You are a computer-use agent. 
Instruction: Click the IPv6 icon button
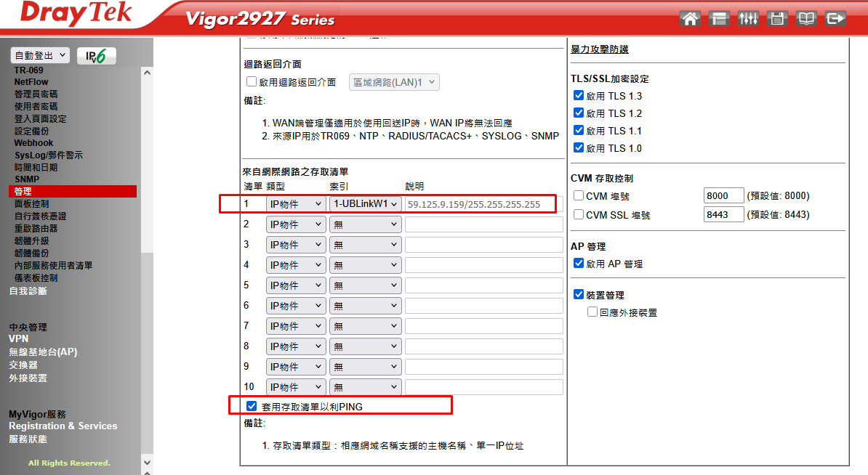click(x=96, y=56)
